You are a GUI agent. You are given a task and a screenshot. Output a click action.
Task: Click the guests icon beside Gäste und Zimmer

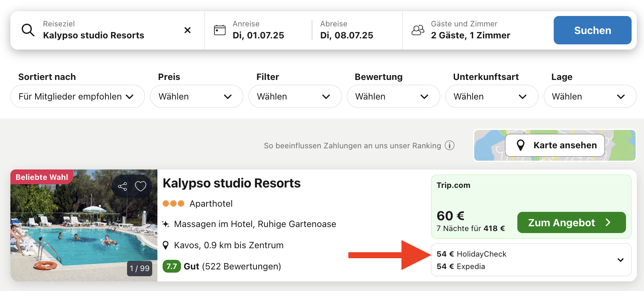point(418,30)
